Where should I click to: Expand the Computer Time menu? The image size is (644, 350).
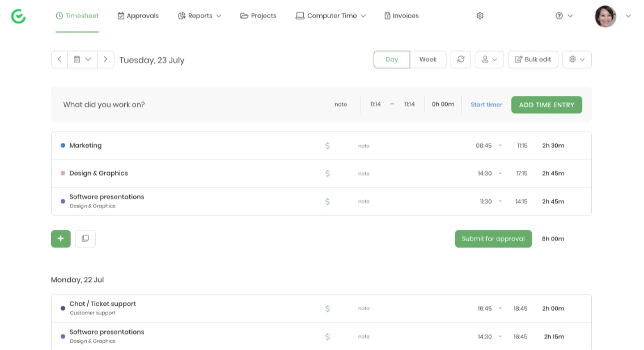[x=331, y=16]
